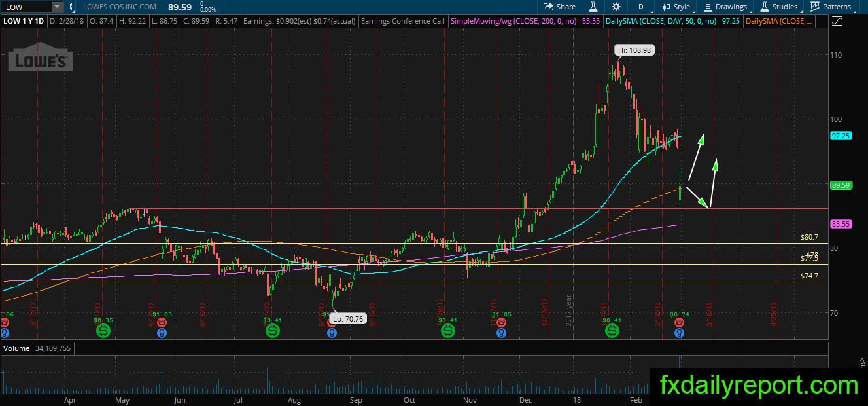Click the chart pattern icon beside Patterns
The image size is (868, 406).
tap(815, 7)
